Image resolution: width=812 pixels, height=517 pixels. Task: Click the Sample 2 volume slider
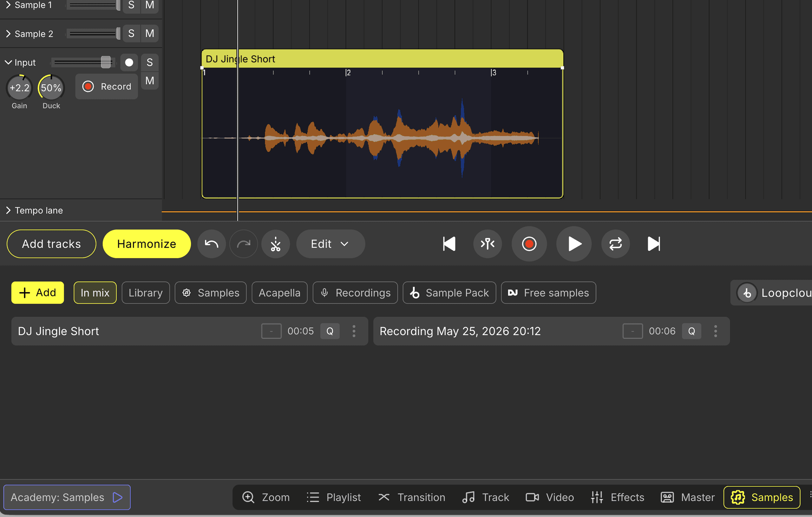point(94,33)
